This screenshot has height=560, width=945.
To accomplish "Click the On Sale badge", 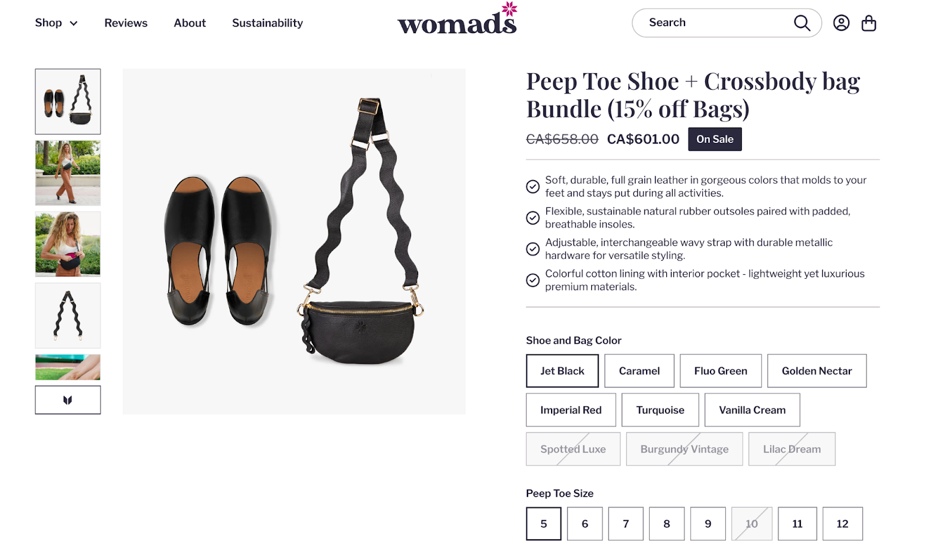I will point(714,139).
